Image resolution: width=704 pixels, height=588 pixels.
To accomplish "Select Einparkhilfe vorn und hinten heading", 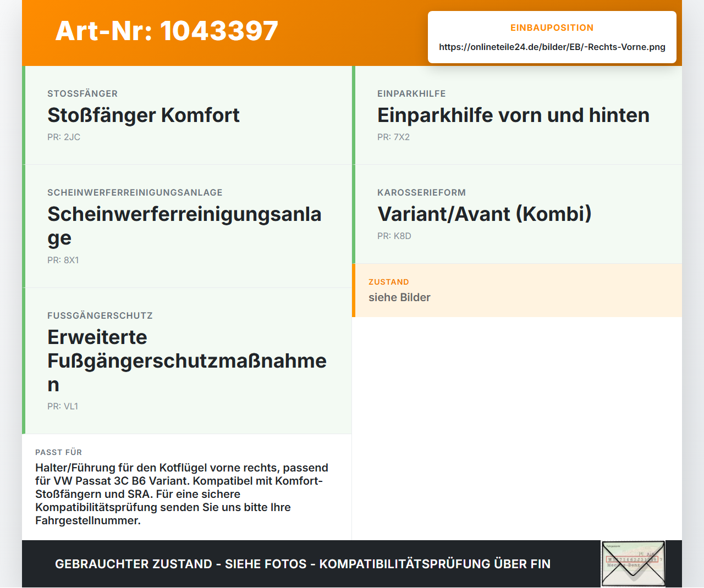I will pos(513,115).
